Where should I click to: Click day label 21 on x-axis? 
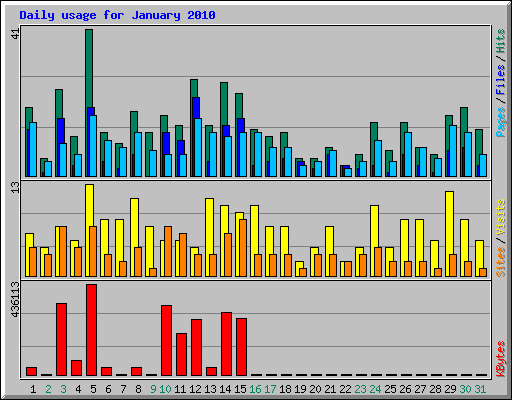(330, 389)
